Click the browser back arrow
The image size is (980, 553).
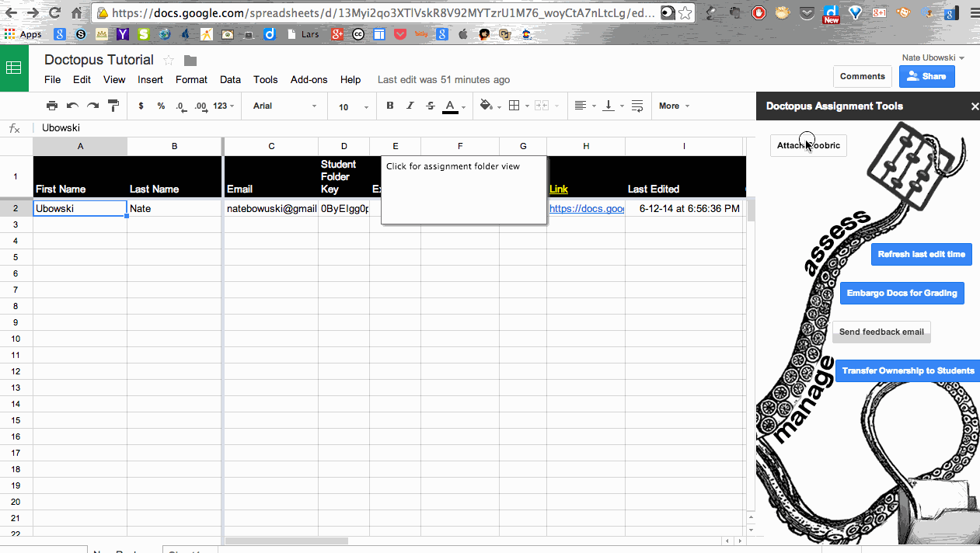tap(12, 13)
